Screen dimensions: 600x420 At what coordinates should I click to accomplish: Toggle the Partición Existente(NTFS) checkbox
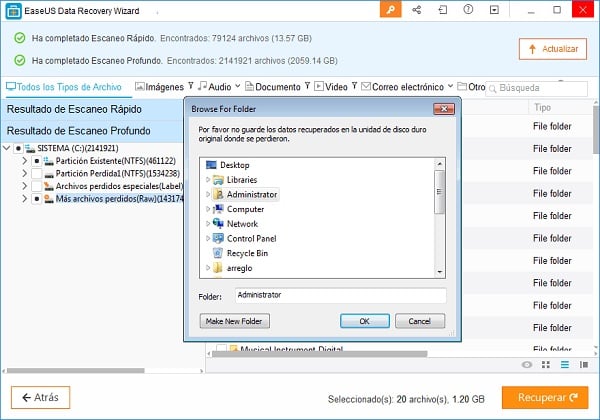coord(36,161)
